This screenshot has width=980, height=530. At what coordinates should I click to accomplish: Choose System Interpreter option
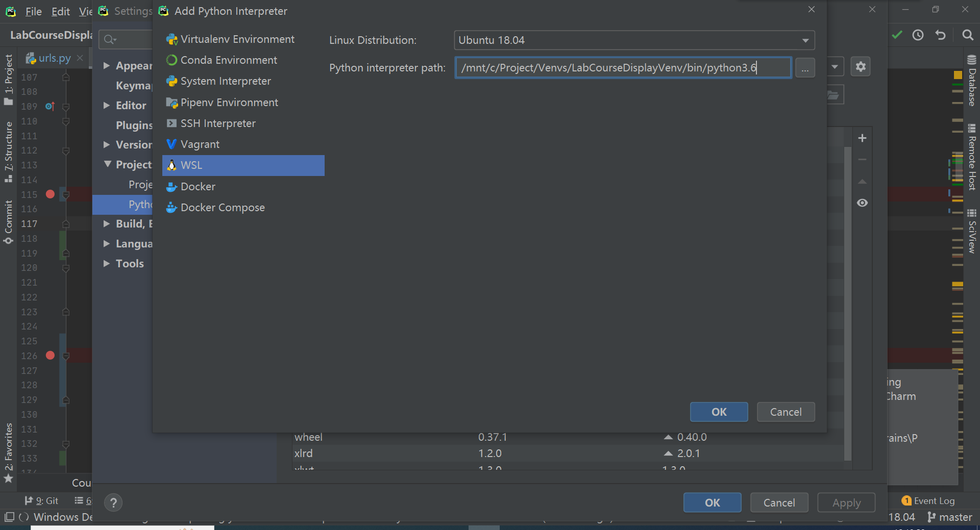(x=243, y=81)
